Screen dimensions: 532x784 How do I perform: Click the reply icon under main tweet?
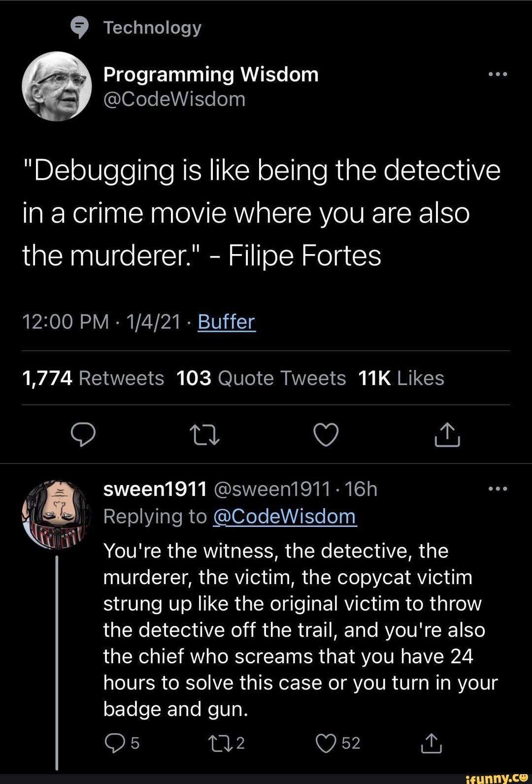(83, 434)
